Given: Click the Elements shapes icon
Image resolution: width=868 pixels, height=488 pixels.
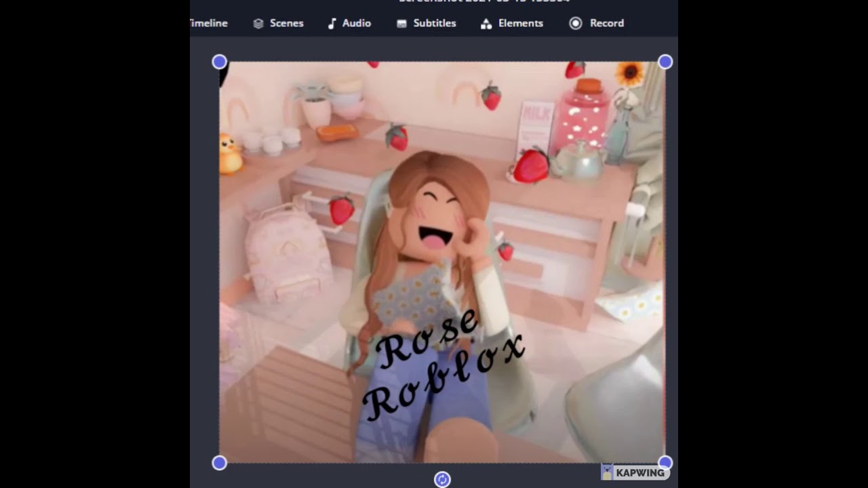Looking at the screenshot, I should [x=486, y=24].
